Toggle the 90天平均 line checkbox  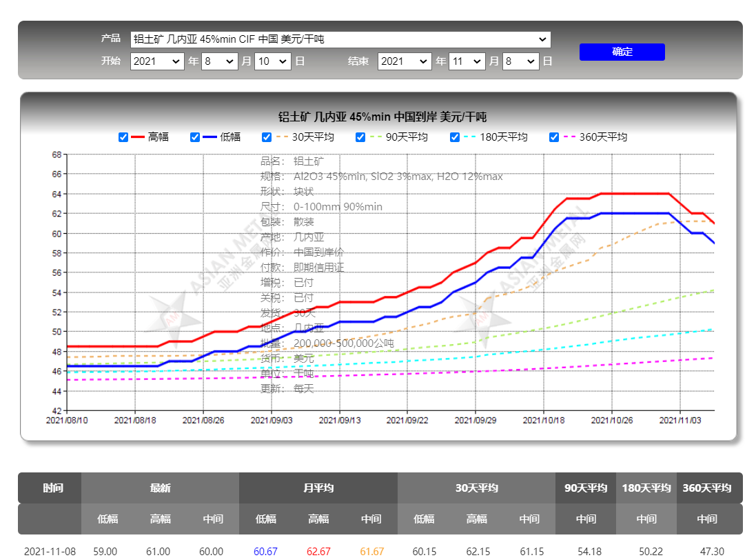point(360,137)
